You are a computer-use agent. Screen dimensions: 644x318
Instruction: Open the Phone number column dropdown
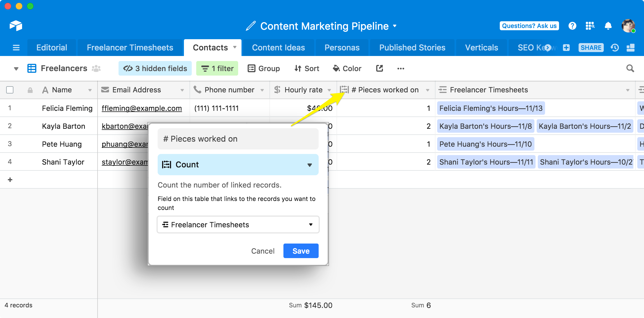pos(262,90)
